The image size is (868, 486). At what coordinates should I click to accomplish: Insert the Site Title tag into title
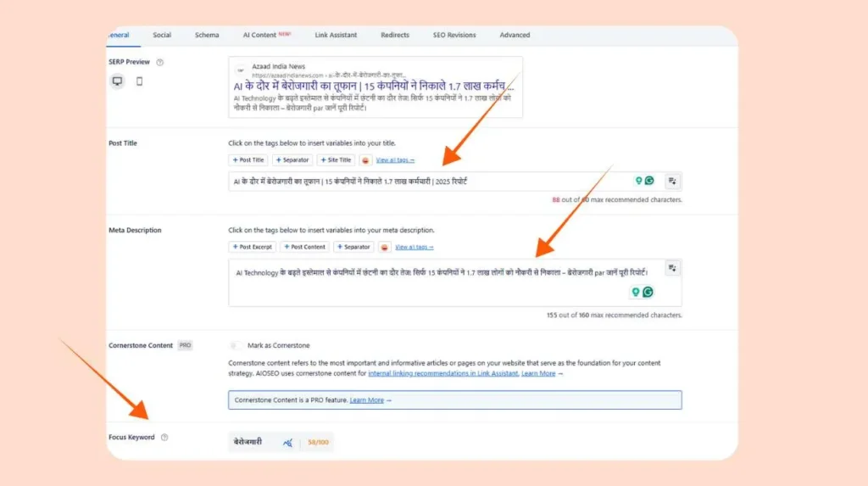[336, 160]
